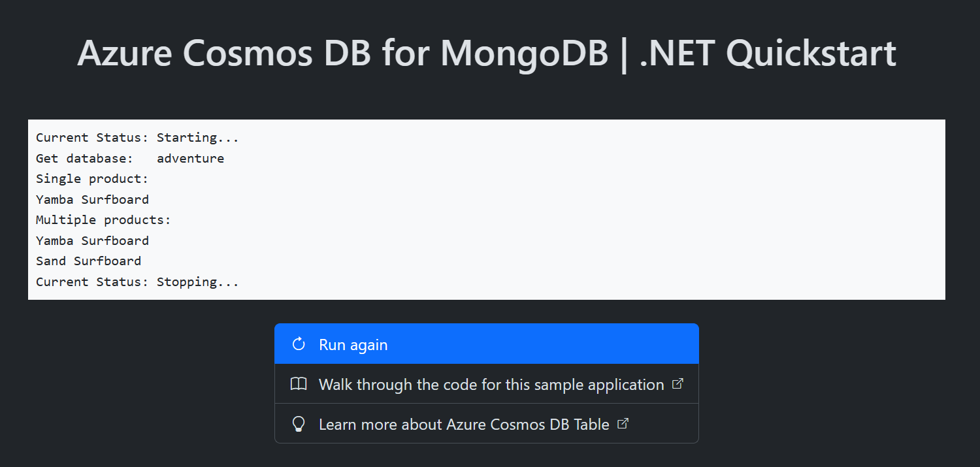Click external link icon after sample application

click(678, 384)
